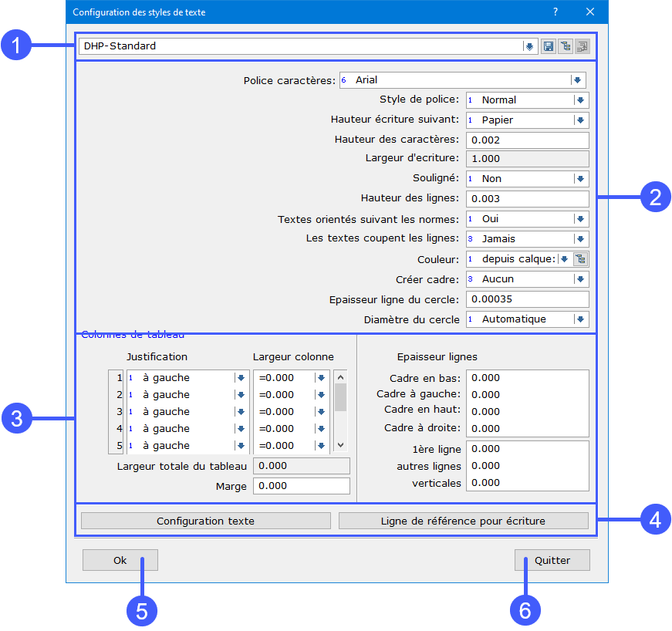
Task: Confirm with the Ok button
Action: [120, 560]
